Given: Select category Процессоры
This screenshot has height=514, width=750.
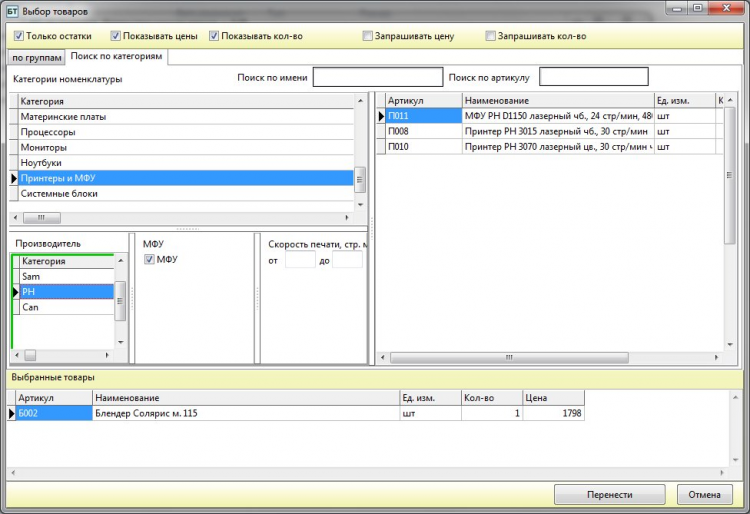Looking at the screenshot, I should click(186, 132).
